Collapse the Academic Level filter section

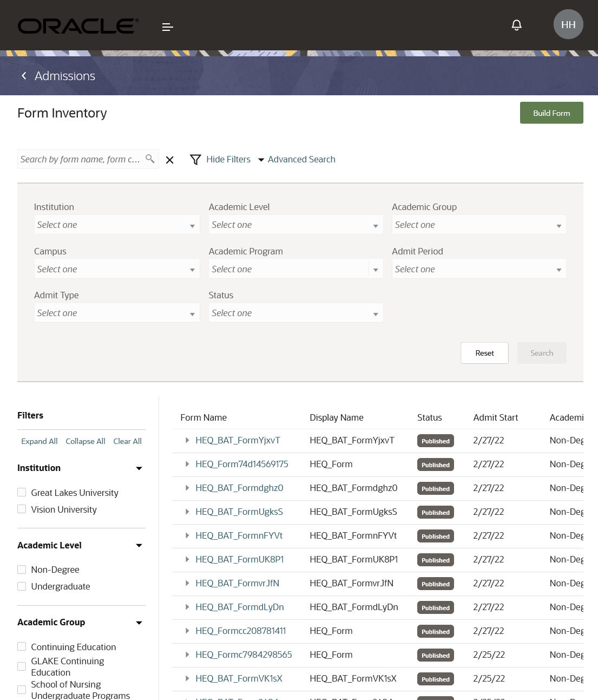[x=139, y=545]
